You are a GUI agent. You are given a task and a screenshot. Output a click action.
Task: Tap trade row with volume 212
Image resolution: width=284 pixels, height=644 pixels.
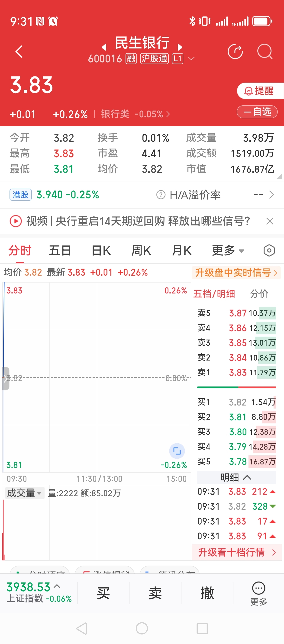[236, 492]
